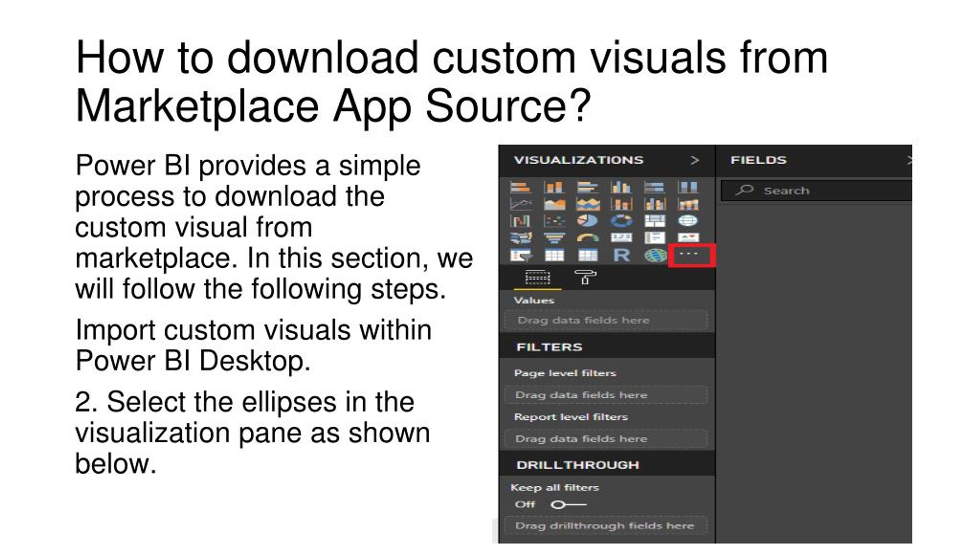Click the 'Report level filters' label
Image resolution: width=980 pixels, height=551 pixels.
[571, 417]
